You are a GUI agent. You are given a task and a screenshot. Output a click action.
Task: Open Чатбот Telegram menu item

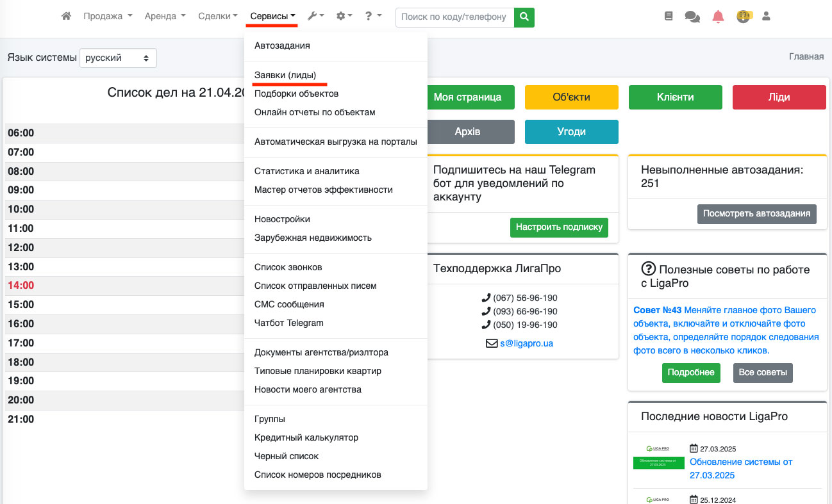pyautogui.click(x=289, y=323)
